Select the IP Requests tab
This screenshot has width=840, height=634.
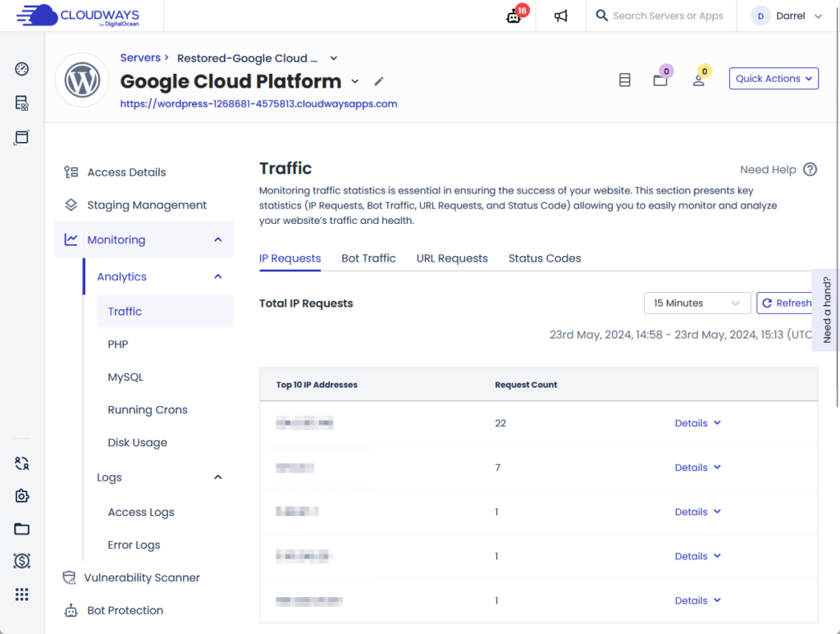point(290,258)
